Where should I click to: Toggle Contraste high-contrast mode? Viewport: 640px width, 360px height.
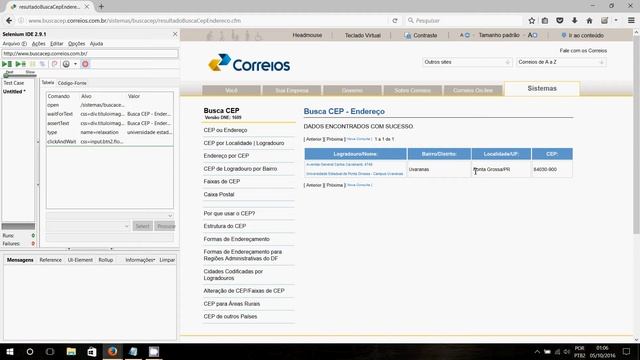click(421, 36)
